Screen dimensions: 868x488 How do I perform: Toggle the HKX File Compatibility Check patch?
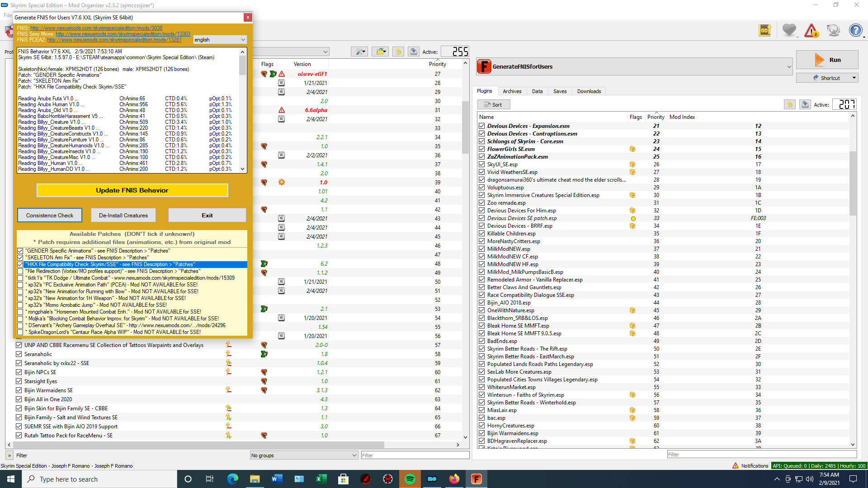point(20,264)
